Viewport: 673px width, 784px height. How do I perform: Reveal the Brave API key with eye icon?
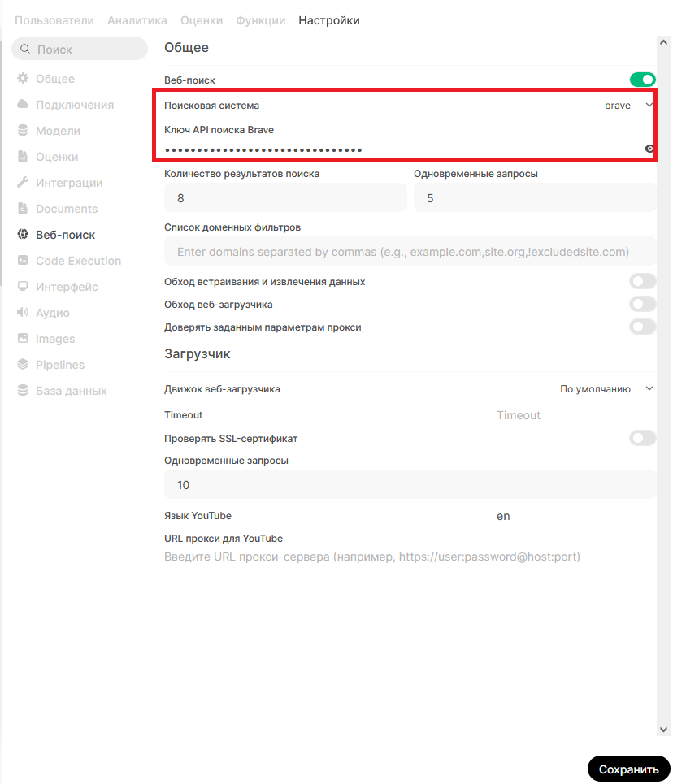649,149
